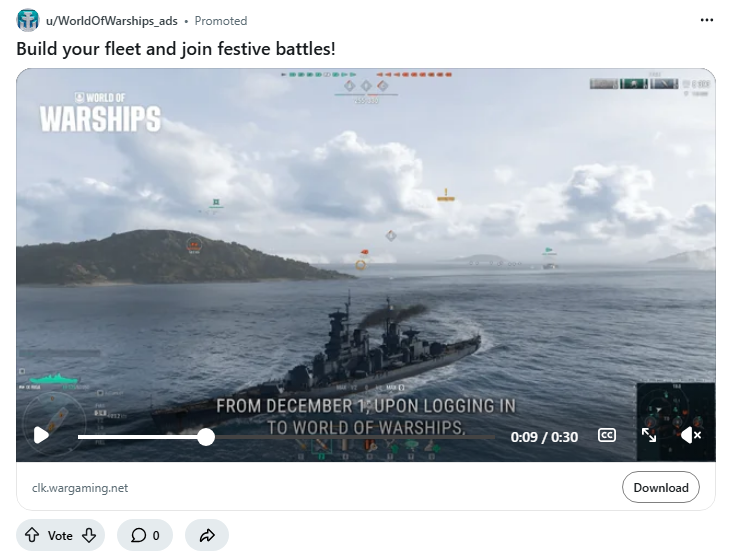
Task: Upvote the promoted post
Action: click(32, 535)
